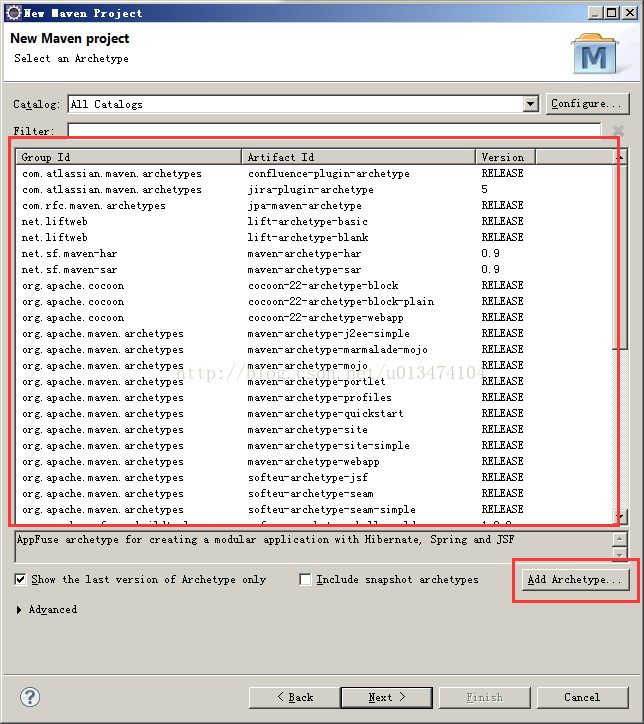Select maven-archetype-site row
Image resolution: width=644 pixels, height=724 pixels.
click(315, 429)
